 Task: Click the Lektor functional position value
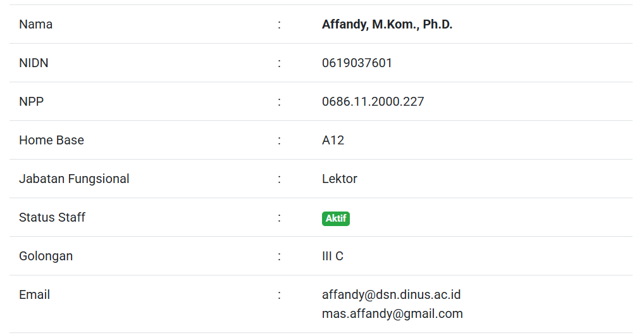[339, 179]
